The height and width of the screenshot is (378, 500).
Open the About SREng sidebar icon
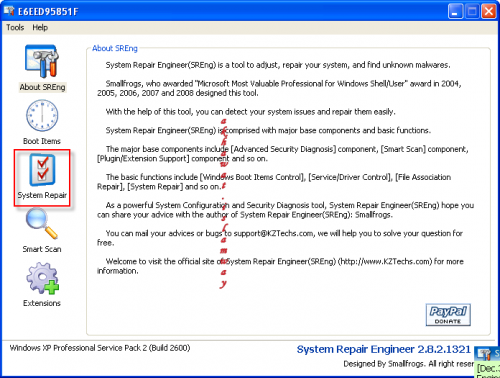tap(42, 61)
